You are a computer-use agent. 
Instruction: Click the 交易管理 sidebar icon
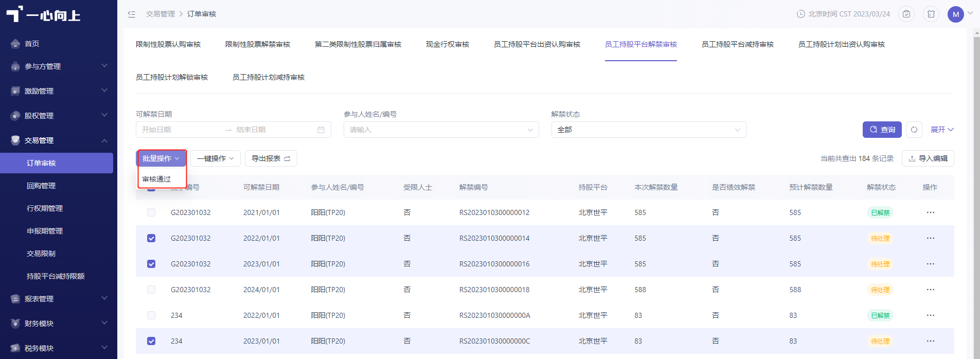pyautogui.click(x=15, y=140)
